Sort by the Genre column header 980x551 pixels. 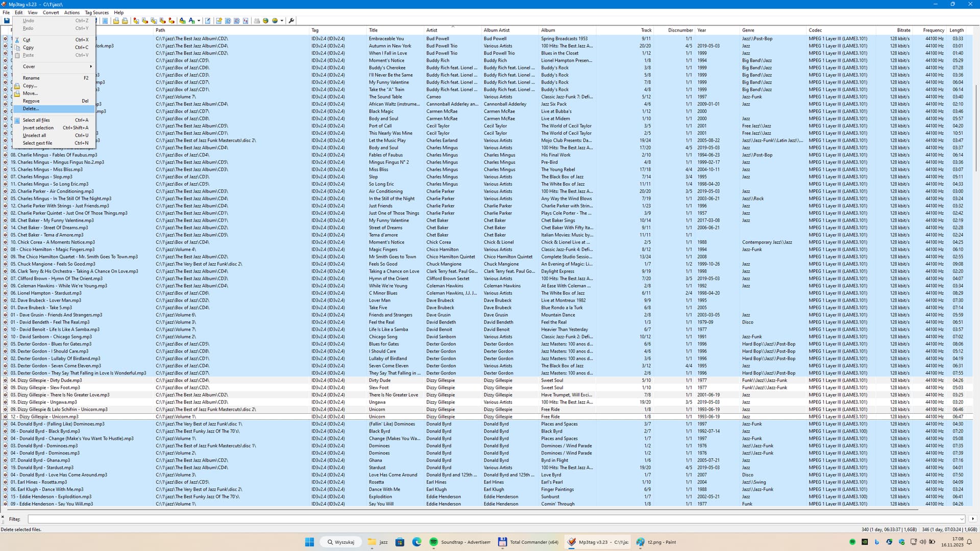coord(773,30)
